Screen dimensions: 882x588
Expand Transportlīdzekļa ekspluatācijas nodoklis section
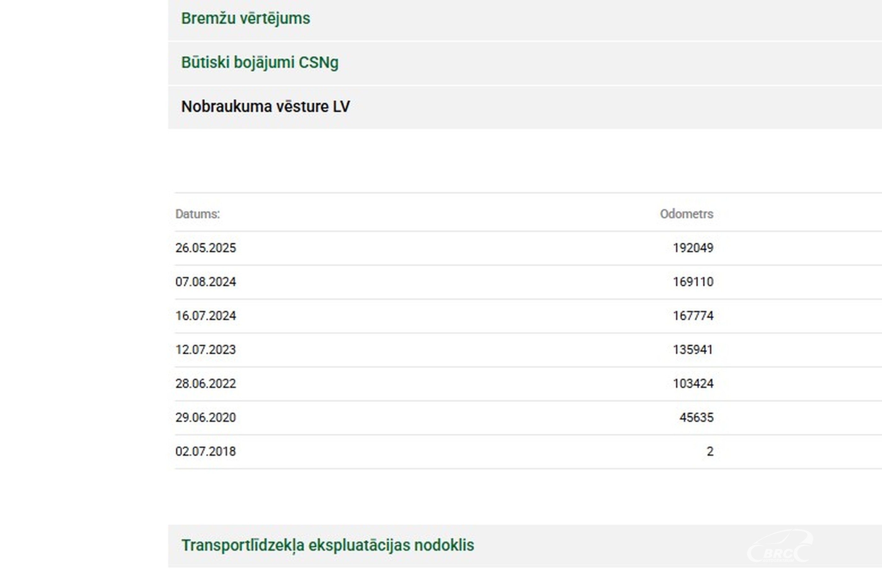[327, 545]
